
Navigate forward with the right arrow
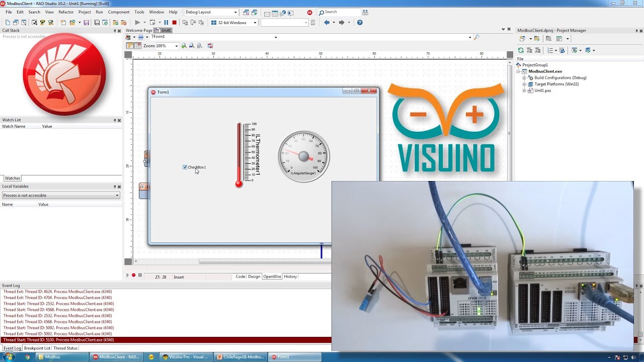342,23
